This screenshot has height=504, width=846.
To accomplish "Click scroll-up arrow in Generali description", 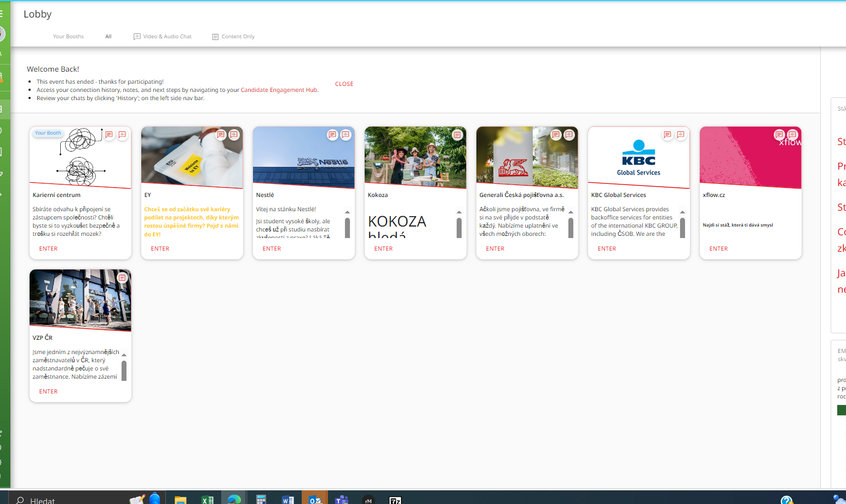I will click(571, 212).
